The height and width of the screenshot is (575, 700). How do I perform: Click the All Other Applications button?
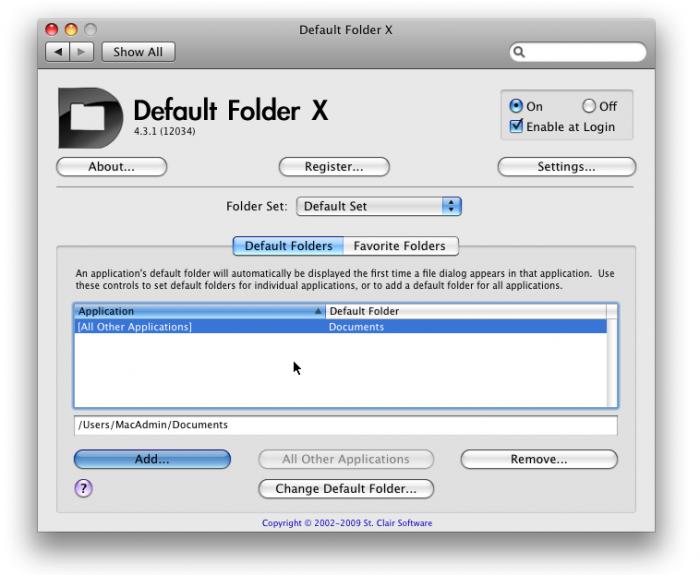[346, 459]
